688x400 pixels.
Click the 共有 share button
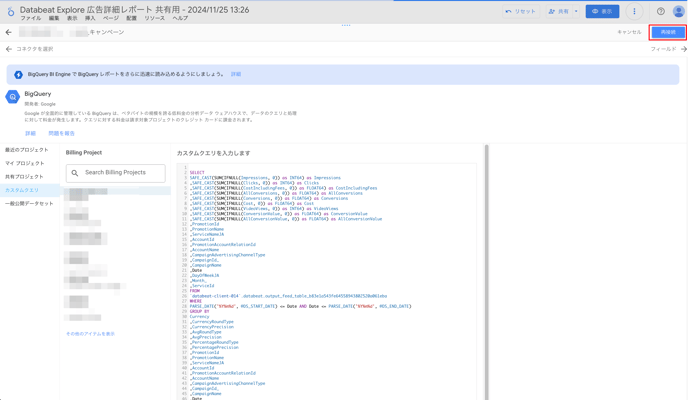click(559, 11)
